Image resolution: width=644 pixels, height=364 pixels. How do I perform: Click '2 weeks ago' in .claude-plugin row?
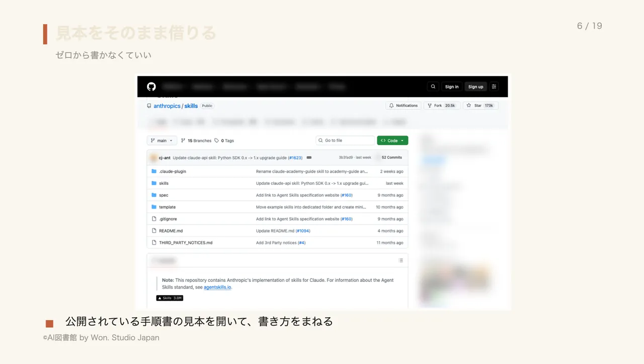(391, 171)
